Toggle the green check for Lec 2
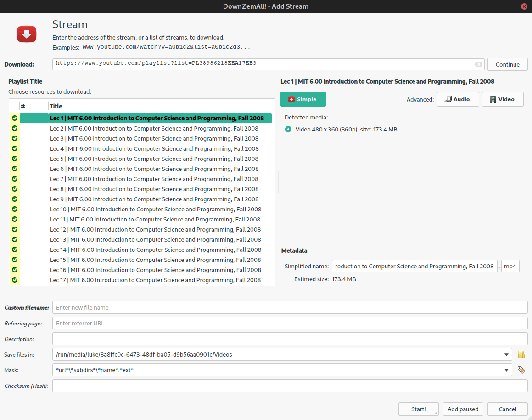The height and width of the screenshot is (420, 532). (x=15, y=128)
